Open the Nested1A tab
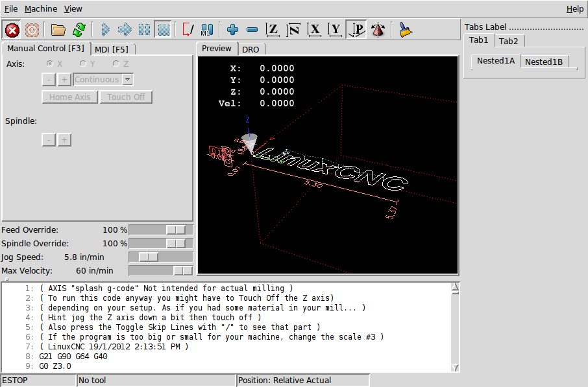 pos(496,61)
